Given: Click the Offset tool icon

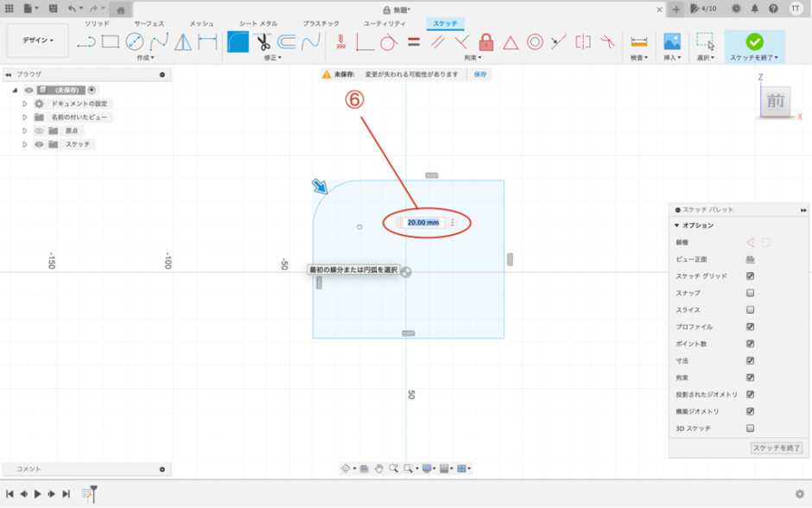Looking at the screenshot, I should (287, 41).
